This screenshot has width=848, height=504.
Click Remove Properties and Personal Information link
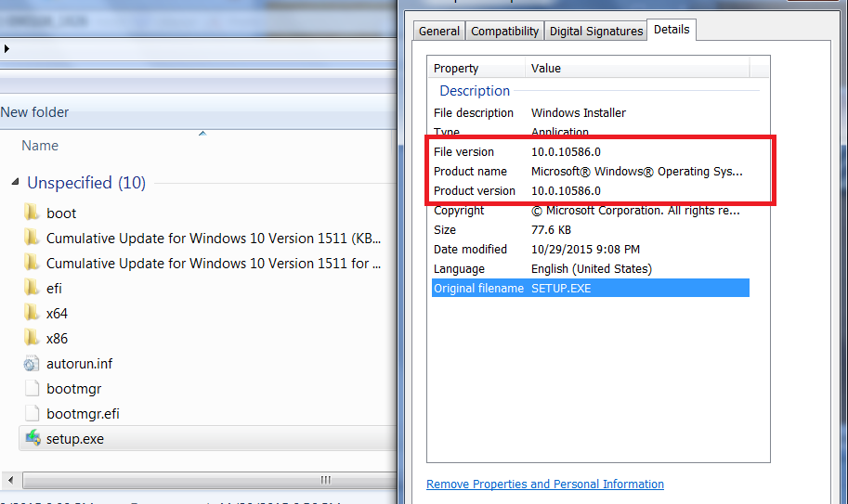click(x=544, y=484)
